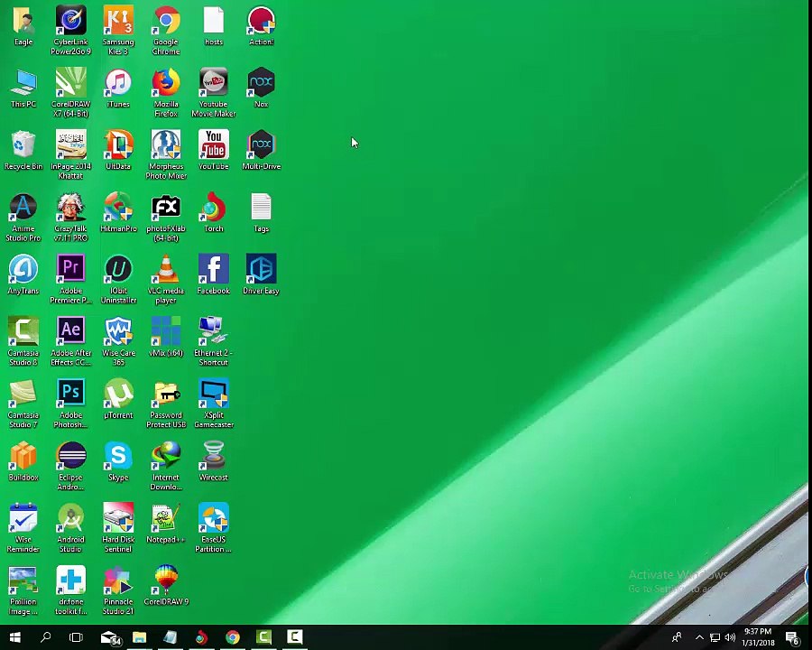Select Internet Download Manager icon
The image size is (812, 650).
coord(166,456)
